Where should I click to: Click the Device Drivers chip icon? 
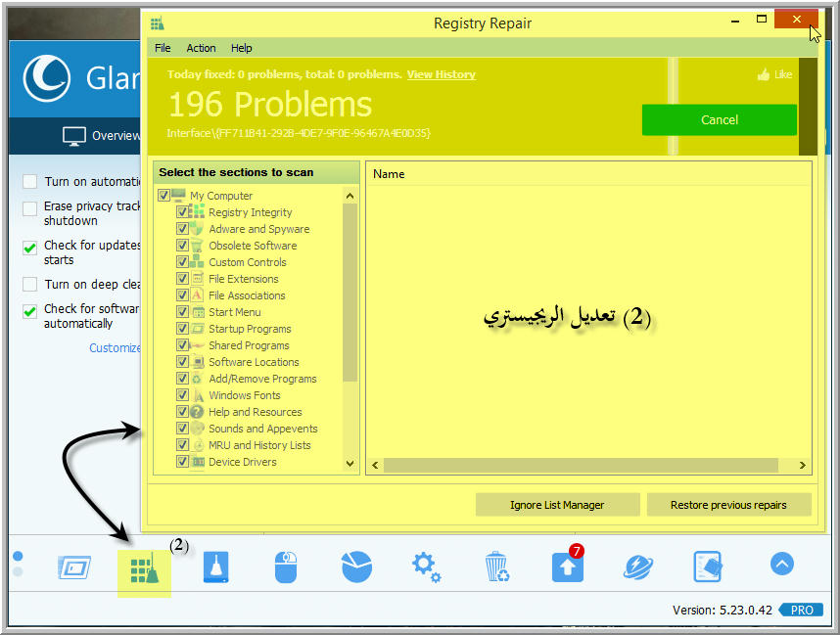198,461
